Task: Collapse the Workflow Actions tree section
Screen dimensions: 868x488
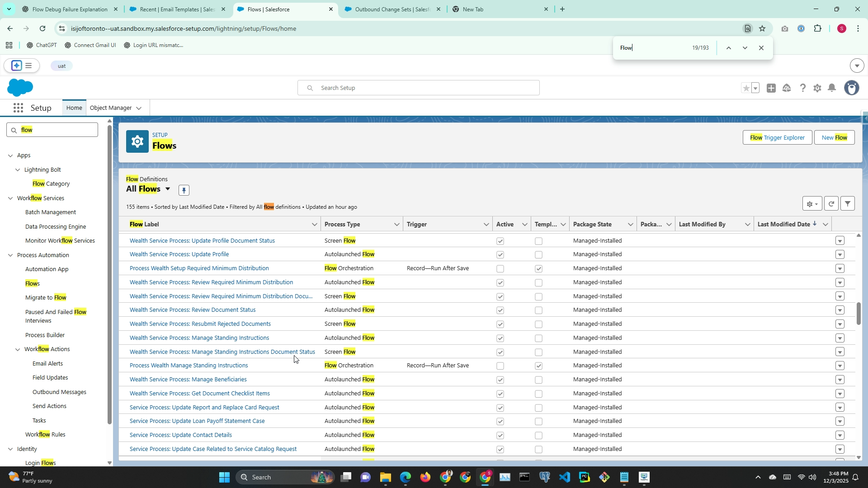Action: pos(18,349)
